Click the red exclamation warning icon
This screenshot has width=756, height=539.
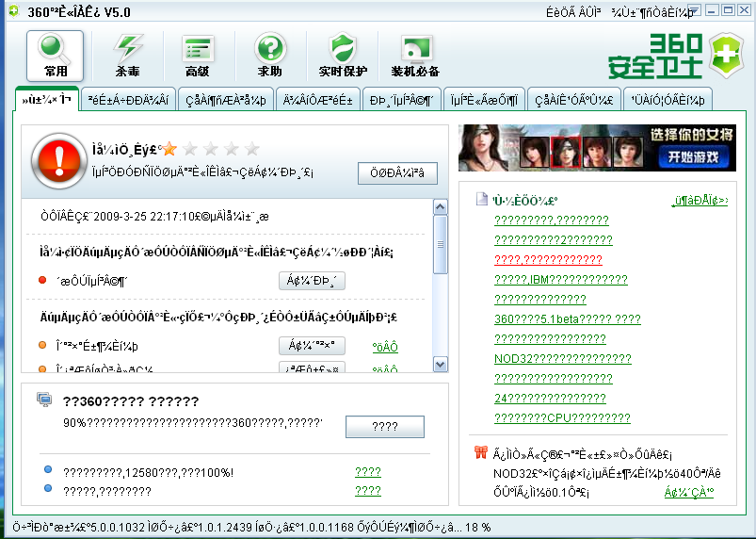click(58, 161)
